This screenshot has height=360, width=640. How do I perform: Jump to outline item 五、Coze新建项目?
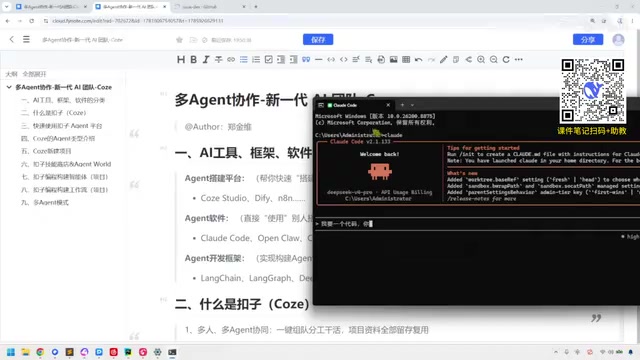click(46, 151)
